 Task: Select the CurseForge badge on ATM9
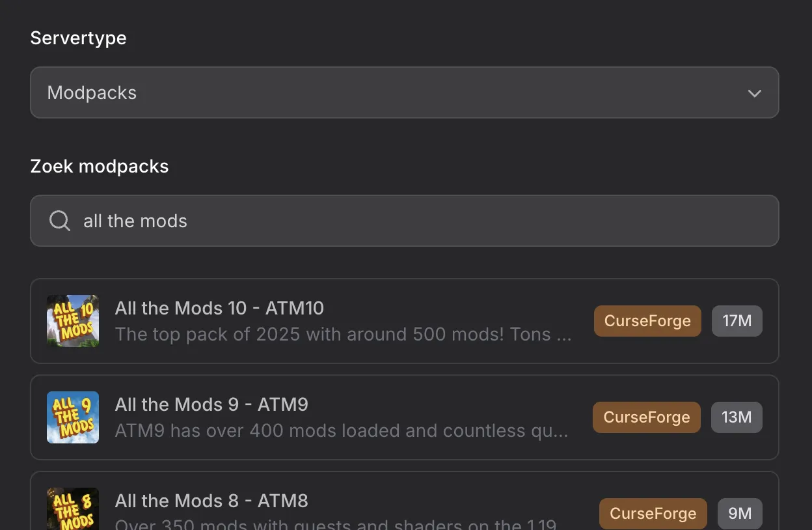[647, 417]
